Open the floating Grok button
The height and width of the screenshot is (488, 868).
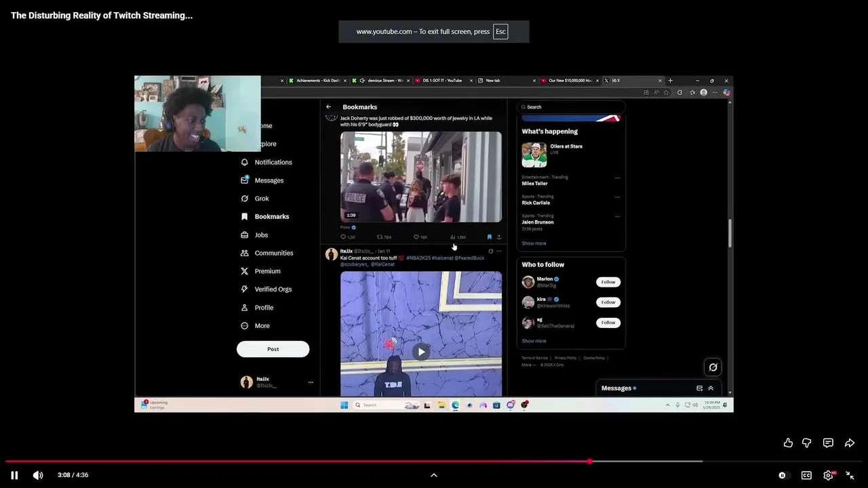[x=713, y=367]
